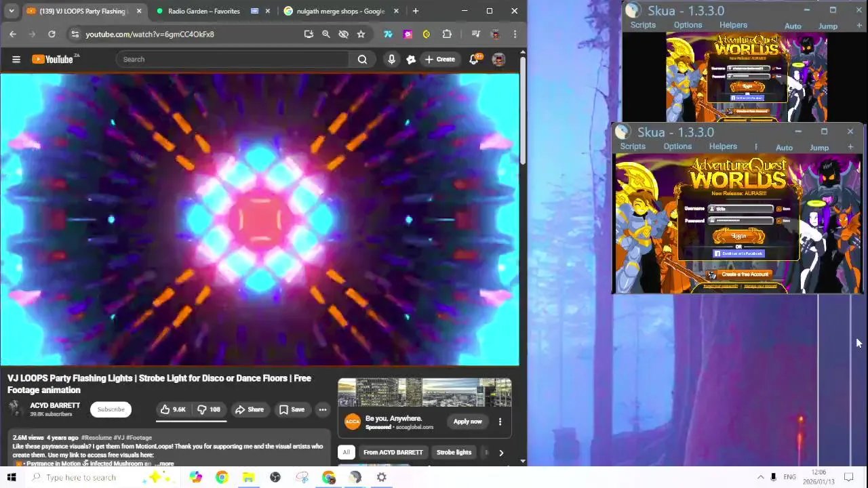
Task: Open Options menu in back Skua window
Action: [x=688, y=25]
